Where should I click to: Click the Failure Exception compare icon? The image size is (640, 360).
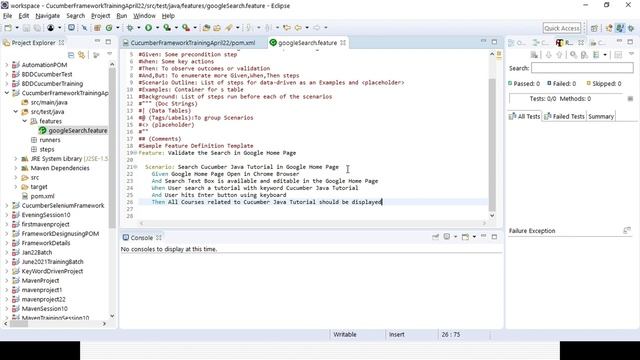coord(627,231)
